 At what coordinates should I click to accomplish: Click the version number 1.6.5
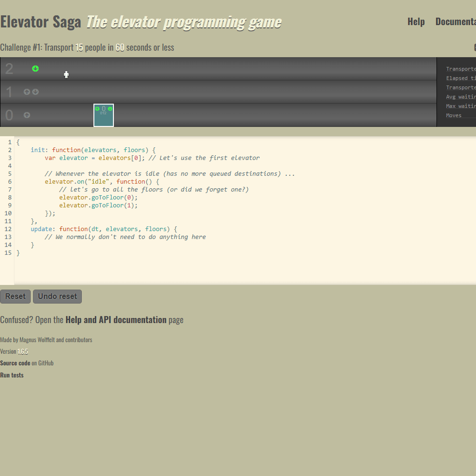tap(23, 351)
